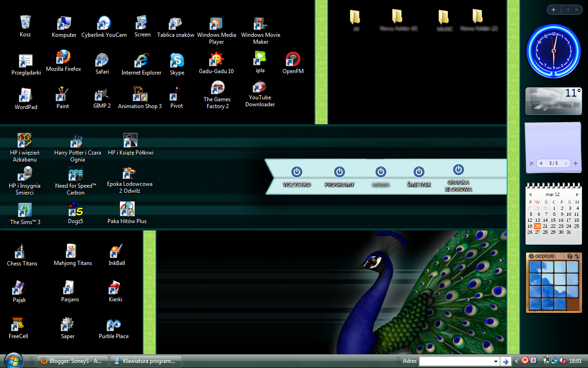Image resolution: width=588 pixels, height=368 pixels.
Task: Launch the Skype shortcut
Action: pyautogui.click(x=177, y=64)
